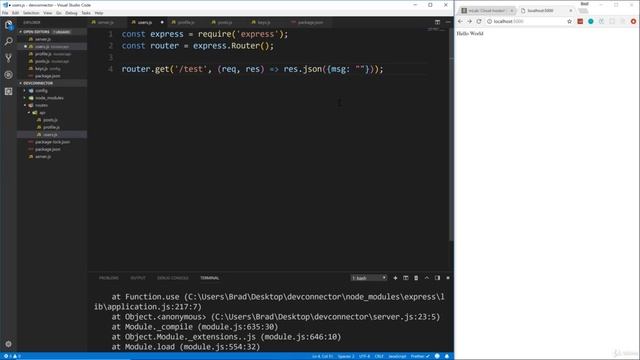The width and height of the screenshot is (640, 360).
Task: Kill the terminal with trash icon
Action: tap(416, 278)
